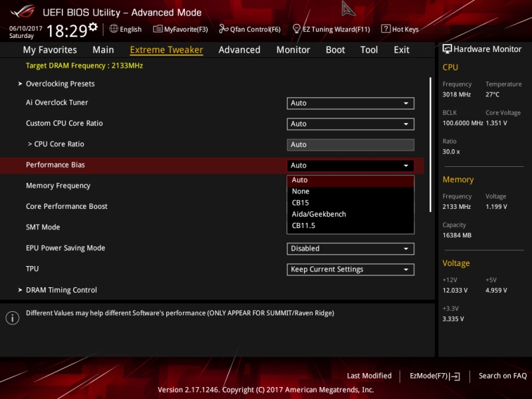This screenshot has width=532, height=399.
Task: Go to the Exit tab
Action: [x=402, y=50]
